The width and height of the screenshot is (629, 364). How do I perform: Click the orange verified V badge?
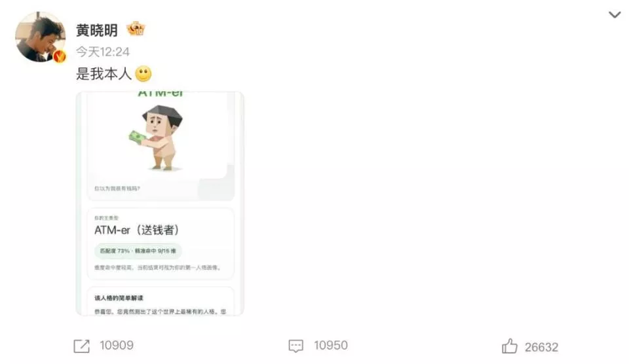point(60,56)
